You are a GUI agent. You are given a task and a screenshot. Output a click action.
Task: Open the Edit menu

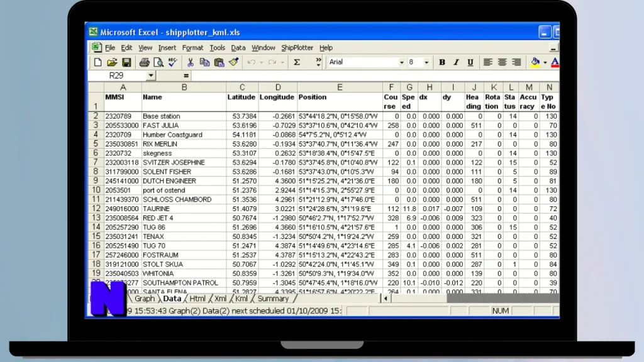(x=126, y=48)
